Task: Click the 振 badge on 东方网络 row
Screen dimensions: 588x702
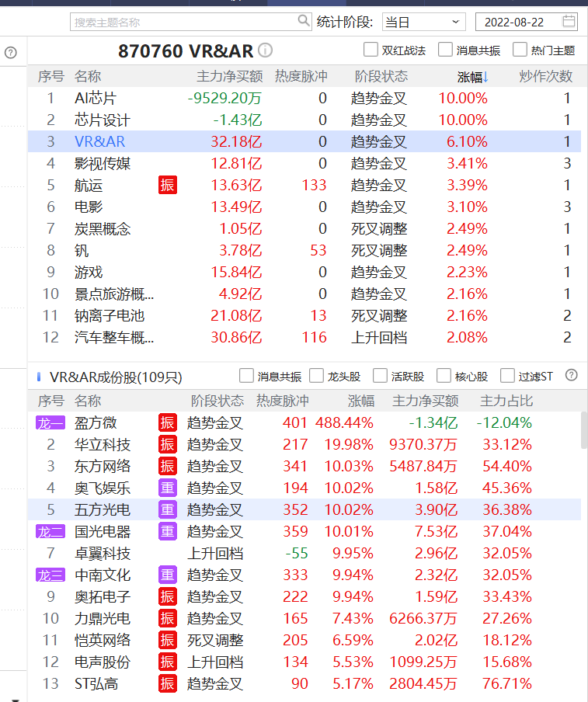Action: click(x=168, y=466)
